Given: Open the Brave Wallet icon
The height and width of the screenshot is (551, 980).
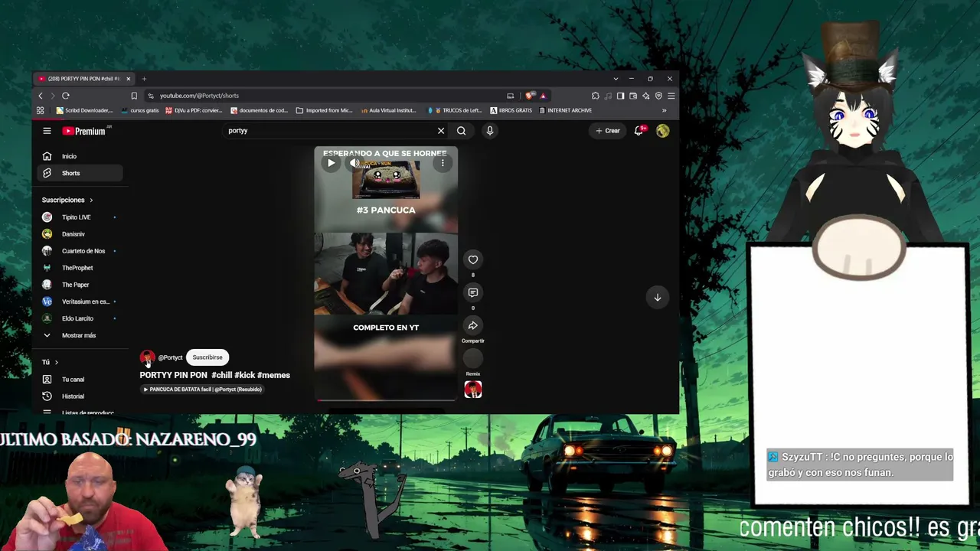Looking at the screenshot, I should 633,96.
